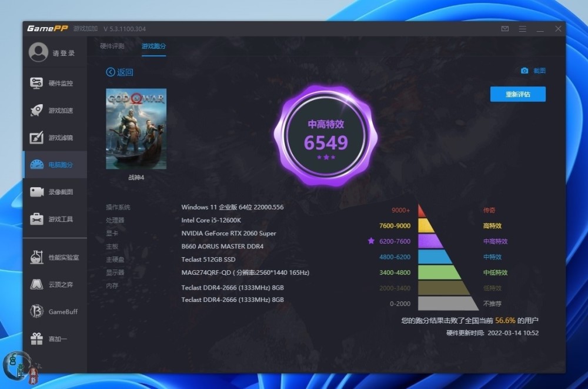Click NVIDIA GeForce RTX 2060 Super text
Image resolution: width=588 pixels, height=389 pixels.
click(x=229, y=233)
